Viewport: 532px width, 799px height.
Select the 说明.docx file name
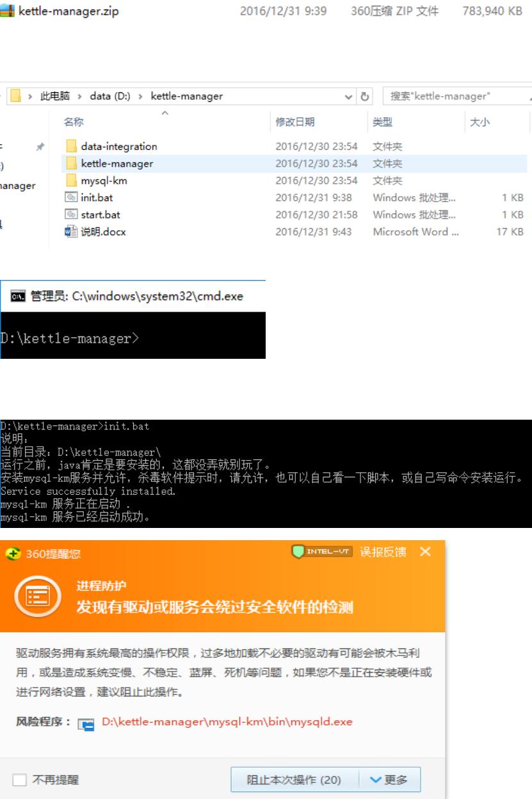[103, 232]
